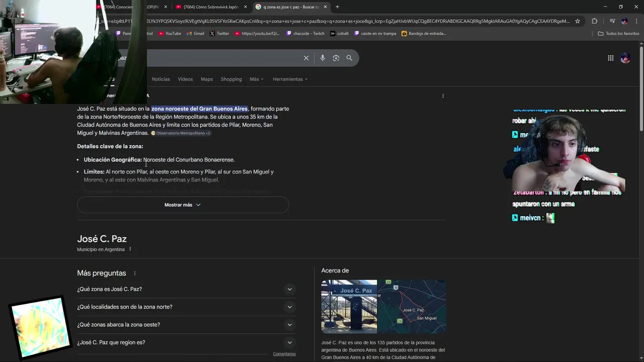Open the AI overview three-dot options menu
Image resolution: width=644 pixels, height=362 pixels.
(x=443, y=96)
